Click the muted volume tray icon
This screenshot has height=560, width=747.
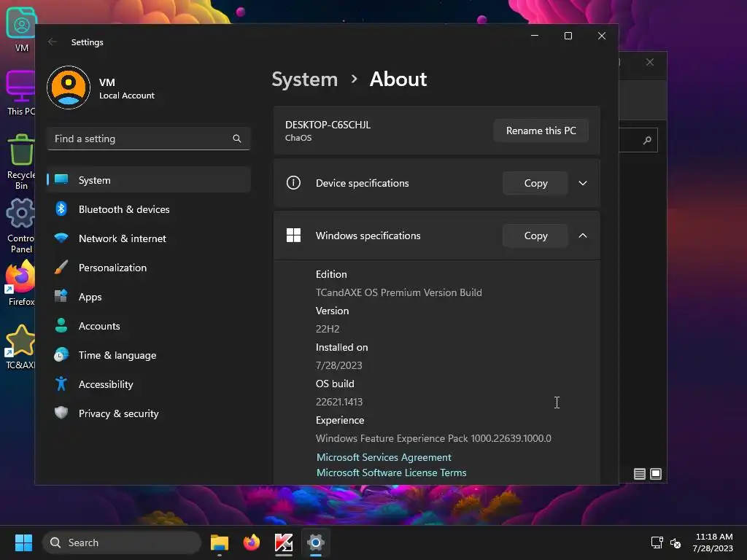pos(676,542)
